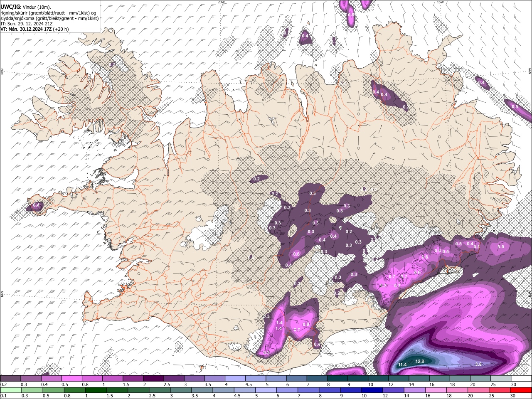Select the 'VT: Mán. 30.12.2024 17Z (+20 h)' line
The image size is (532, 399).
tap(35, 29)
